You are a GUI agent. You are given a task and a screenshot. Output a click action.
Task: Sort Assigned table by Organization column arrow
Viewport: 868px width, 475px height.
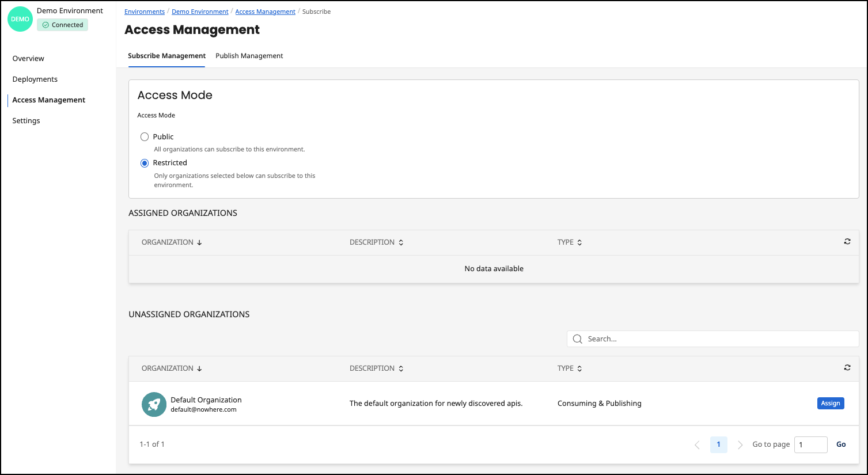(x=199, y=242)
